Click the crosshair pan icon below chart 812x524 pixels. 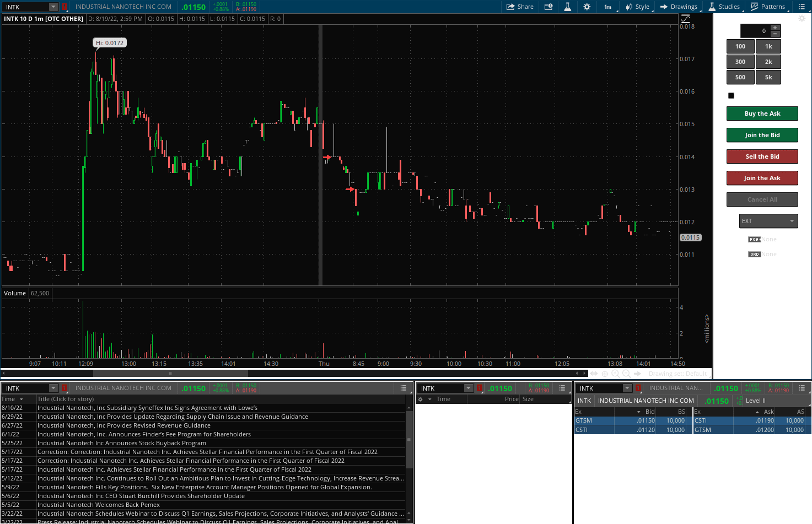coord(605,374)
